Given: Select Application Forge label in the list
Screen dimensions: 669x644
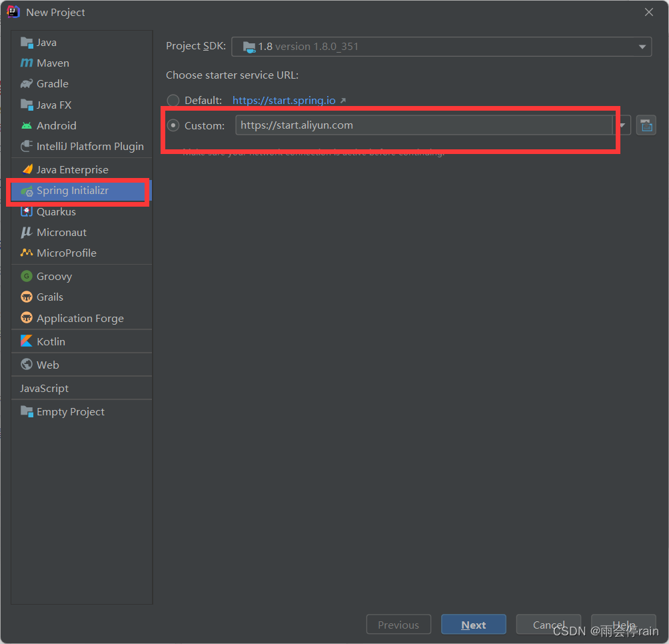Looking at the screenshot, I should 80,319.
